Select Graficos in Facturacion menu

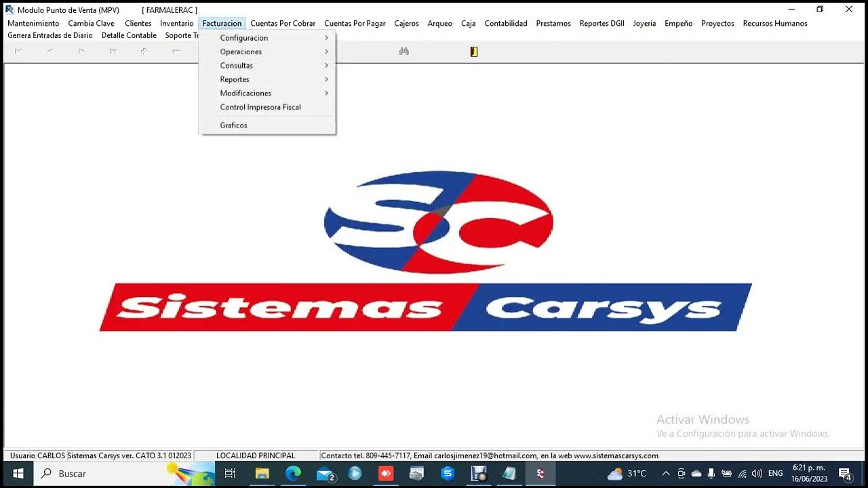267,125
